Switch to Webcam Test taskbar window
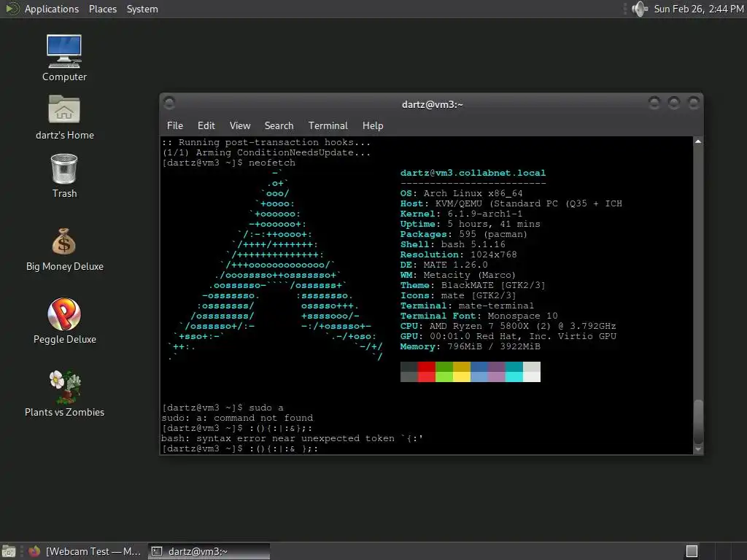Screen dimensions: 747x560 tap(85, 551)
